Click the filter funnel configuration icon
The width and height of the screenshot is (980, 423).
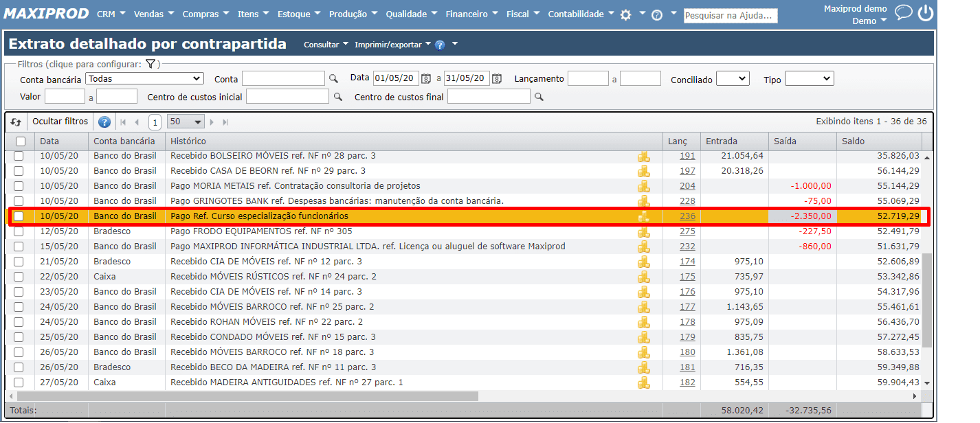151,64
